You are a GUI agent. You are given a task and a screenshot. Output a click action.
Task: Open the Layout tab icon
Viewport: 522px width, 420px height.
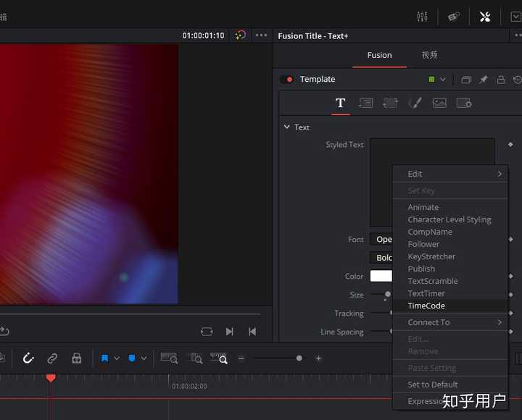coord(365,103)
